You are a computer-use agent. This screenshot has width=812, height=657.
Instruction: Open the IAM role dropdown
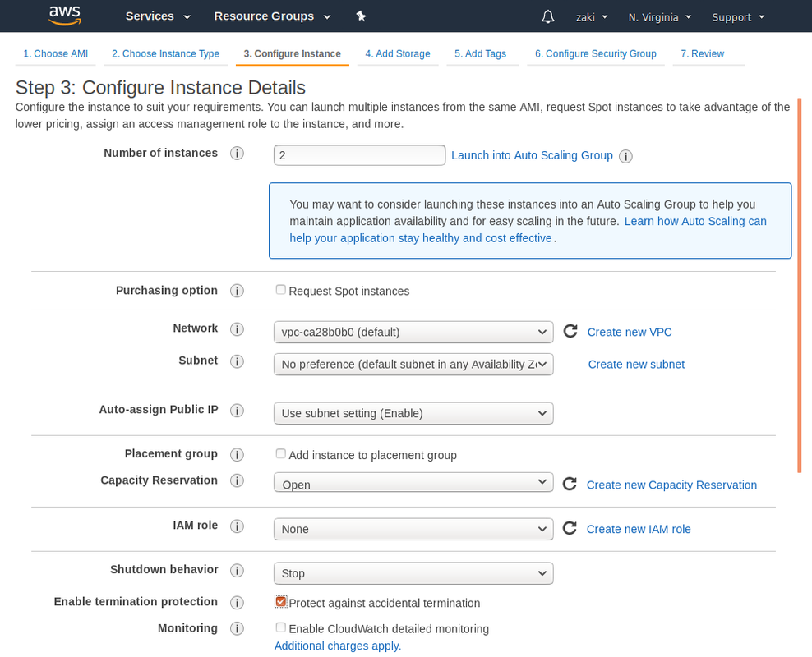coord(413,529)
